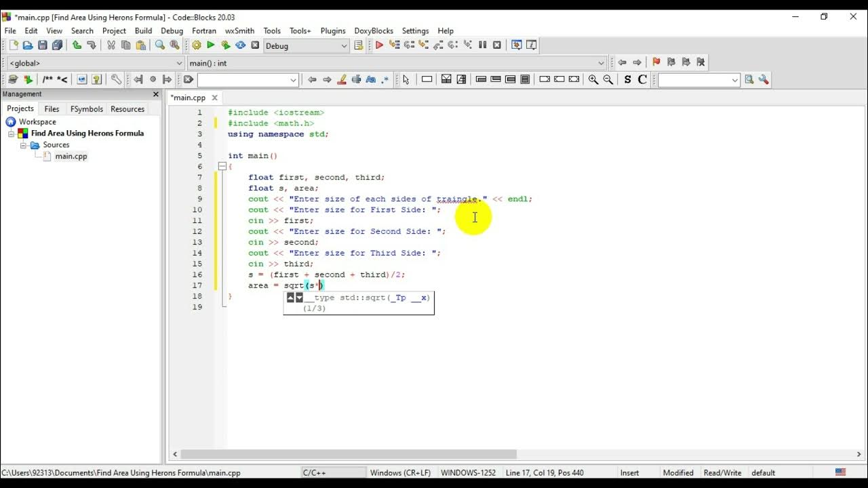Image resolution: width=868 pixels, height=488 pixels.
Task: Open the Plugins menu
Action: pos(333,30)
